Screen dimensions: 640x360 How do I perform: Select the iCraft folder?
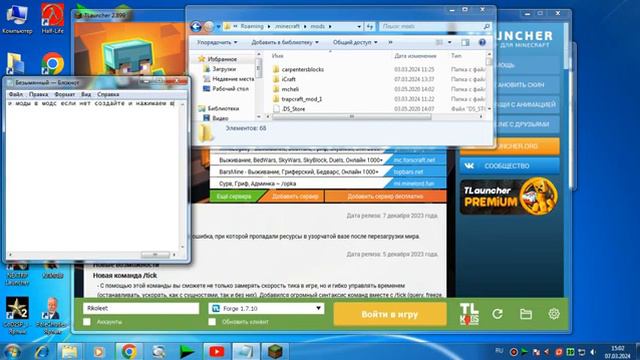tap(288, 79)
